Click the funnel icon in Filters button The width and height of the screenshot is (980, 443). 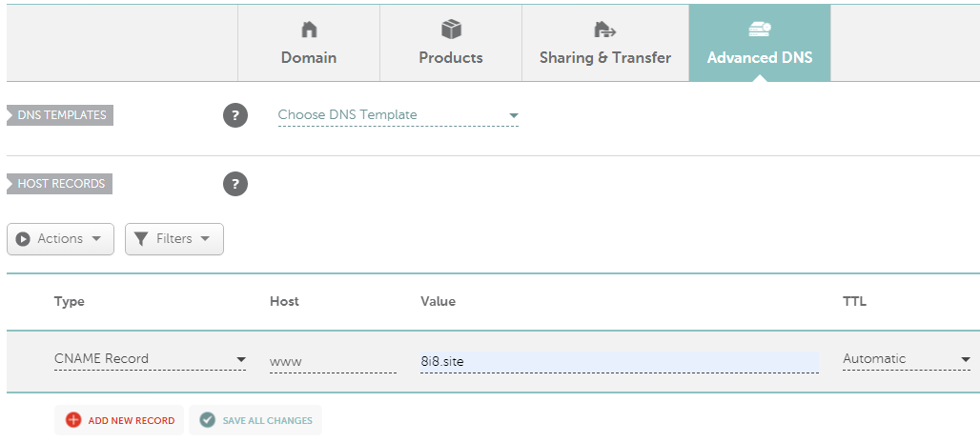[x=141, y=239]
